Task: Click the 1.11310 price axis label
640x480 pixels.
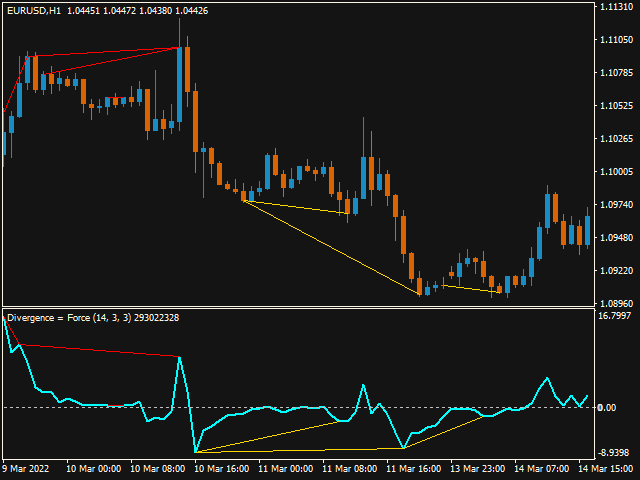Action: pos(615,7)
